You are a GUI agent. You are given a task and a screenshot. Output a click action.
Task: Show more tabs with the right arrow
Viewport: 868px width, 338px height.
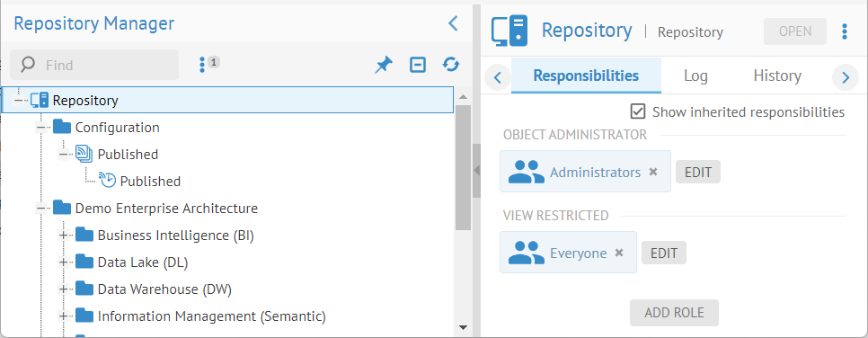click(846, 77)
